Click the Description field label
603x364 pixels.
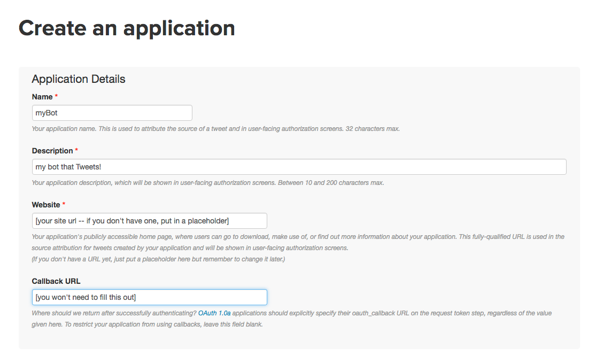tap(52, 151)
